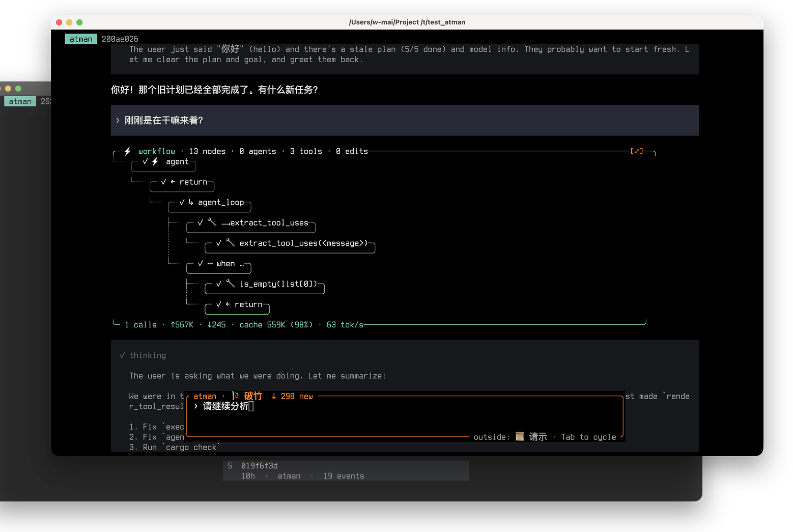Select the agent node in workflow tree
This screenshot has width=793, height=532.
(163, 163)
